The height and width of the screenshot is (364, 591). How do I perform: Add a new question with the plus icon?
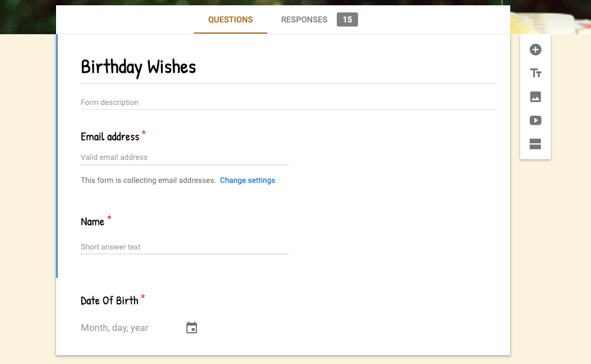(535, 50)
